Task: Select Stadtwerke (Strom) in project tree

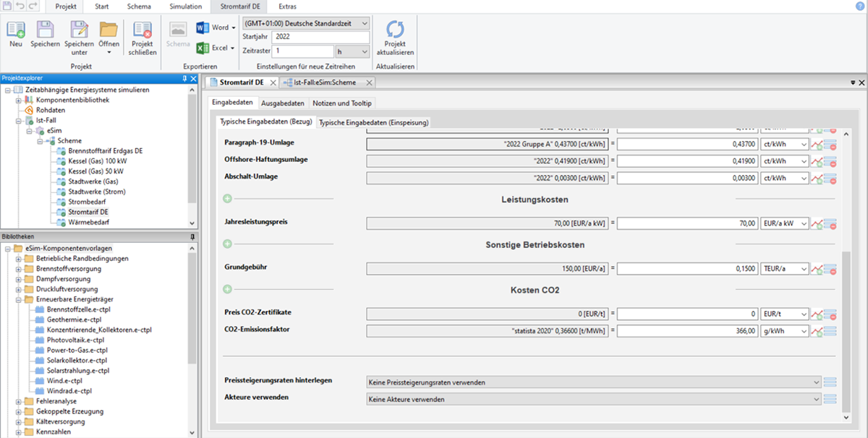Action: click(98, 192)
